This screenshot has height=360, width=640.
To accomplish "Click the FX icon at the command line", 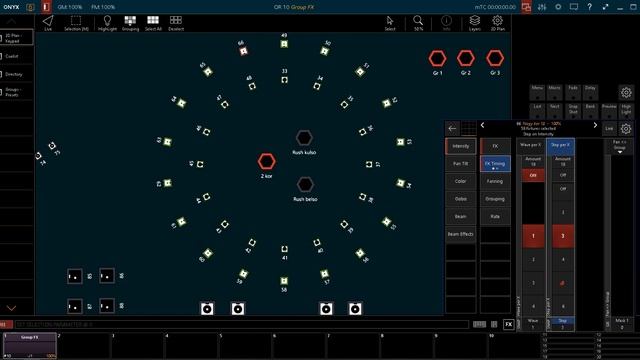I will [509, 324].
